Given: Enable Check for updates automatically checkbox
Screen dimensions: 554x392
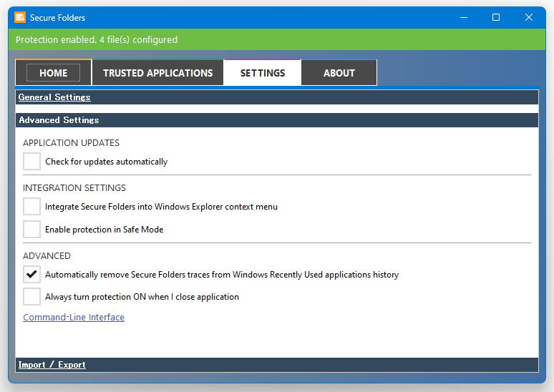Looking at the screenshot, I should (31, 162).
